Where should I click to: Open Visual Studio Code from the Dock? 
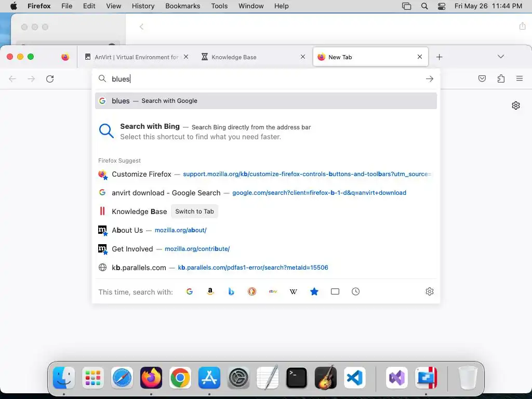355,378
